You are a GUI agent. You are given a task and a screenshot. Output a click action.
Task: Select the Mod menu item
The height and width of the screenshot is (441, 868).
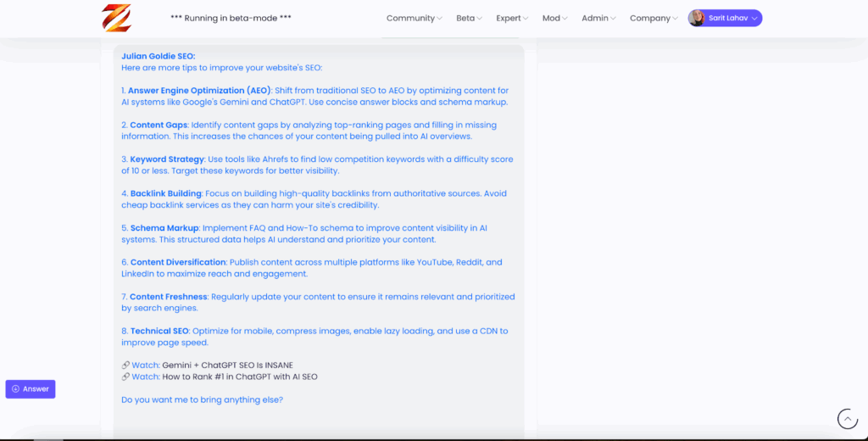coord(555,18)
